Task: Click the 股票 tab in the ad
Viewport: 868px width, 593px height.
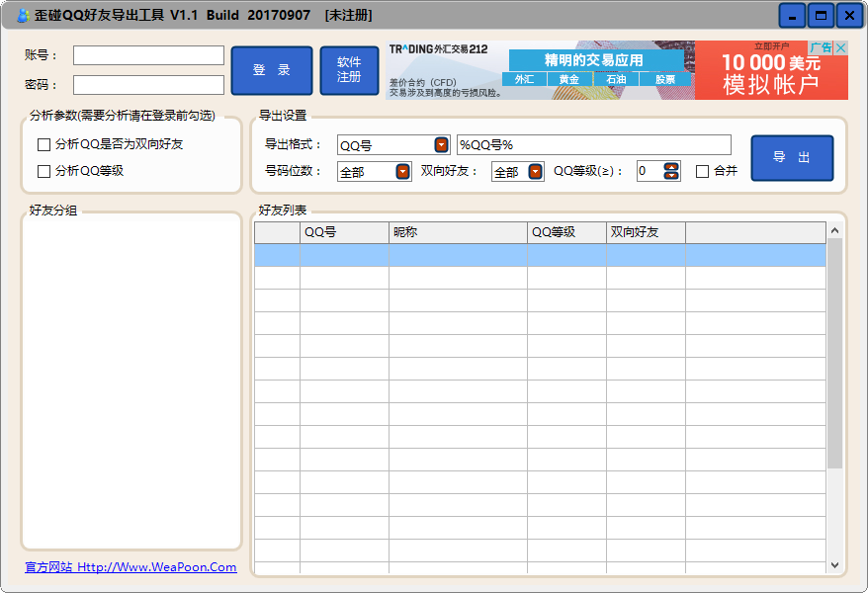Action: pyautogui.click(x=664, y=80)
